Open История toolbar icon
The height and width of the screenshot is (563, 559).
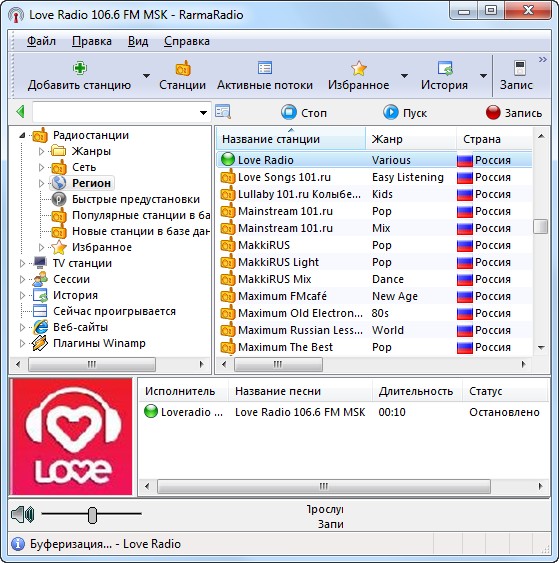(x=445, y=68)
